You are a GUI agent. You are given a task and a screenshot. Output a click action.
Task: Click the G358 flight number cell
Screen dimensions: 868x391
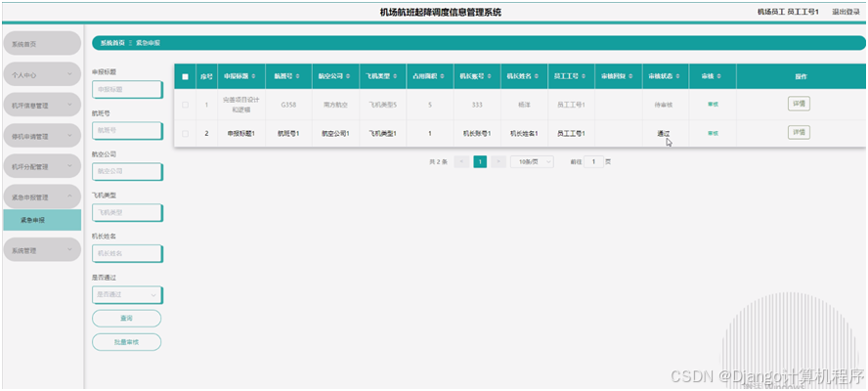(x=288, y=105)
